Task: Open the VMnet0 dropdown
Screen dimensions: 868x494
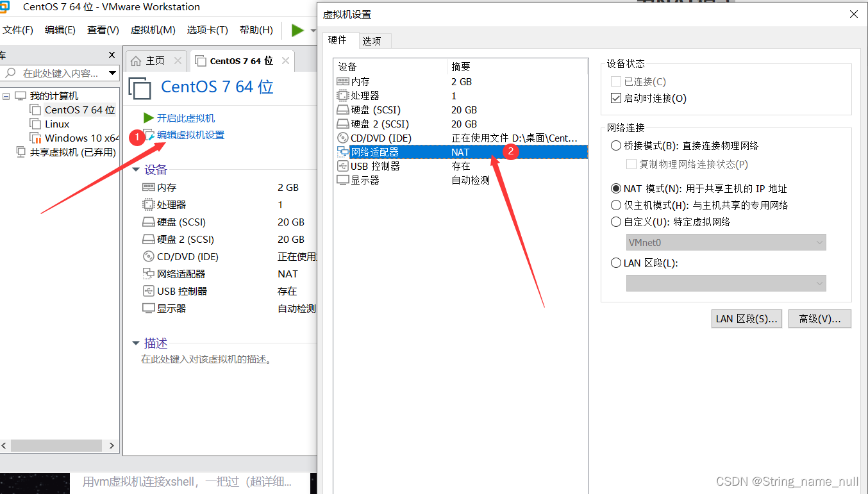Action: click(x=726, y=242)
